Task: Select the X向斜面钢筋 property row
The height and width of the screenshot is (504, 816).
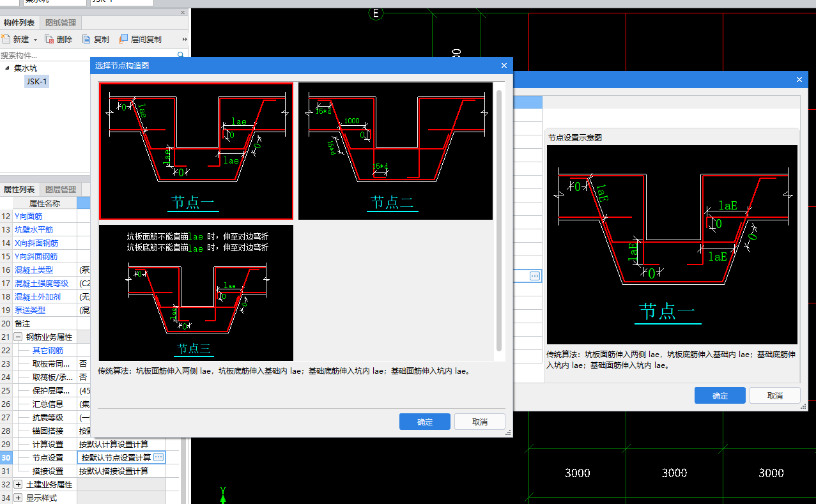Action: (x=45, y=243)
